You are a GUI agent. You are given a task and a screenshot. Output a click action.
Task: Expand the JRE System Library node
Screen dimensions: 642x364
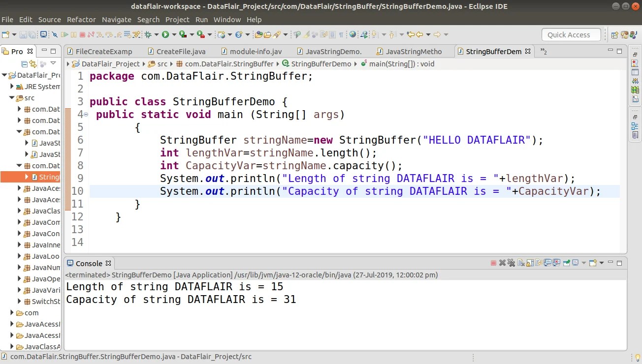point(11,86)
